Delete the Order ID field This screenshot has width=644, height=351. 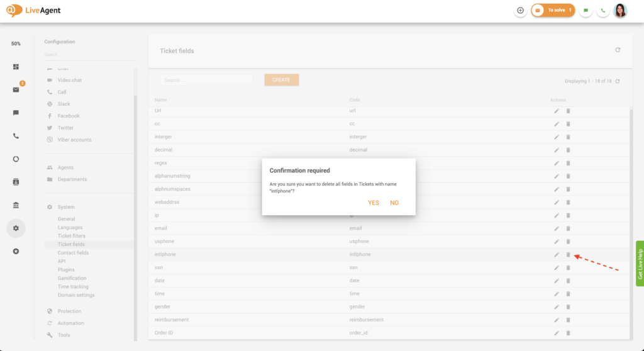568,333
